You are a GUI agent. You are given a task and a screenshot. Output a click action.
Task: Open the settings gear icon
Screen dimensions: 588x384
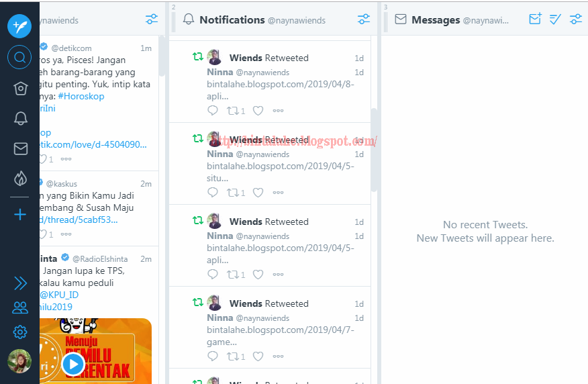(x=20, y=332)
